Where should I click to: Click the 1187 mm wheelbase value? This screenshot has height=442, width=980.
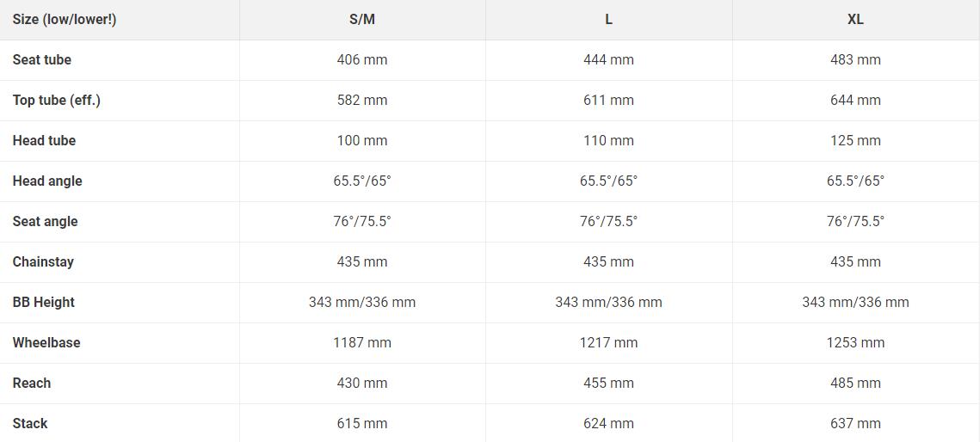[x=362, y=343]
